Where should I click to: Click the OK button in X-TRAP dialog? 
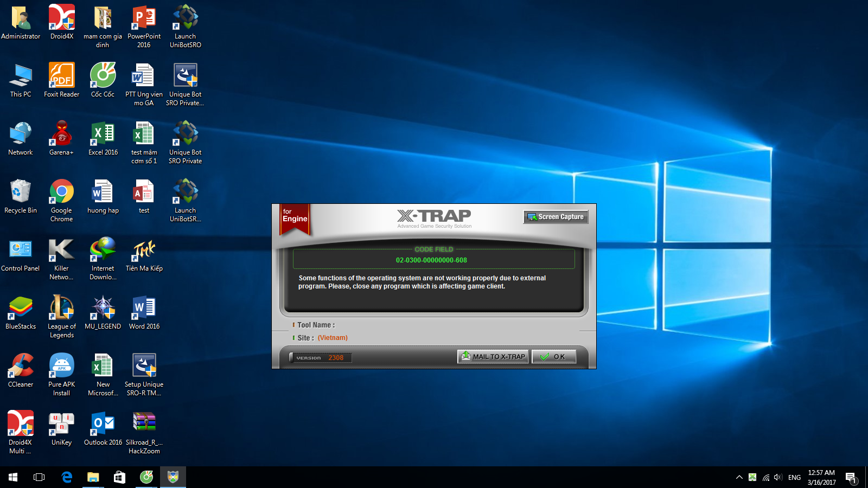tap(554, 357)
